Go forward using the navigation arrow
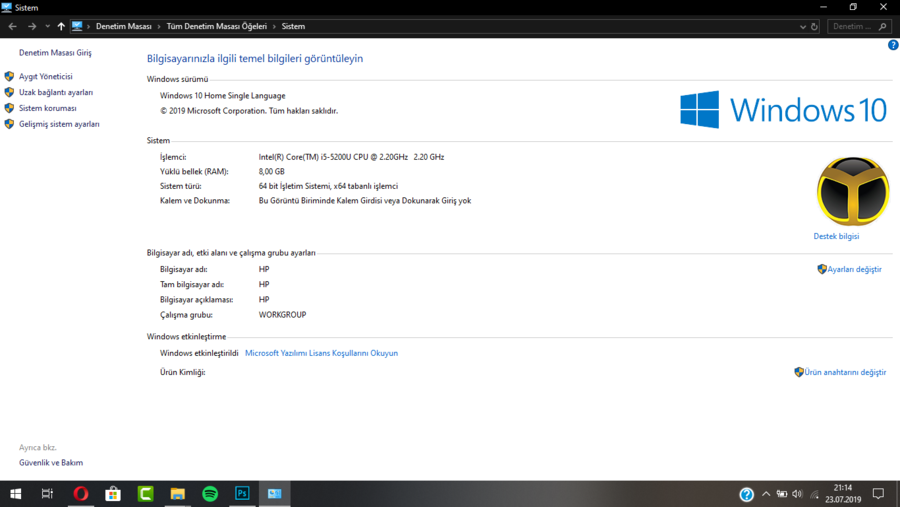 (x=32, y=26)
